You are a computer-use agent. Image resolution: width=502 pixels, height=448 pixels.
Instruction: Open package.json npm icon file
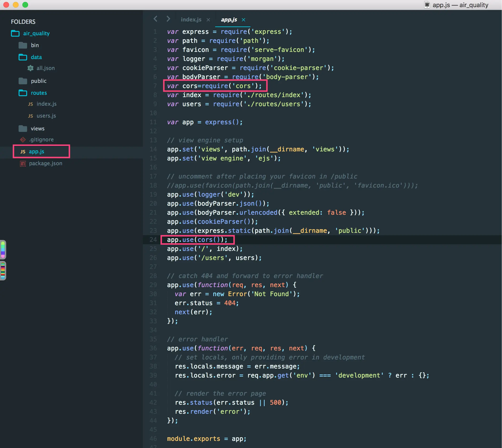23,164
